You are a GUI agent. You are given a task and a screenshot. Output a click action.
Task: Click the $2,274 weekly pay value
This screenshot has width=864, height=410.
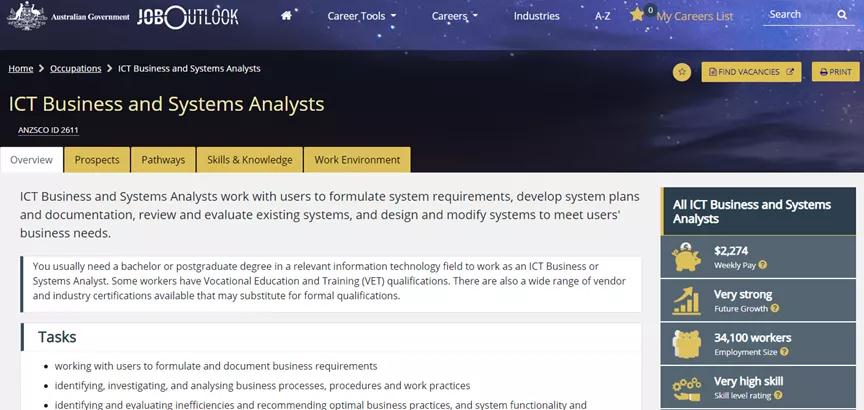click(x=731, y=251)
